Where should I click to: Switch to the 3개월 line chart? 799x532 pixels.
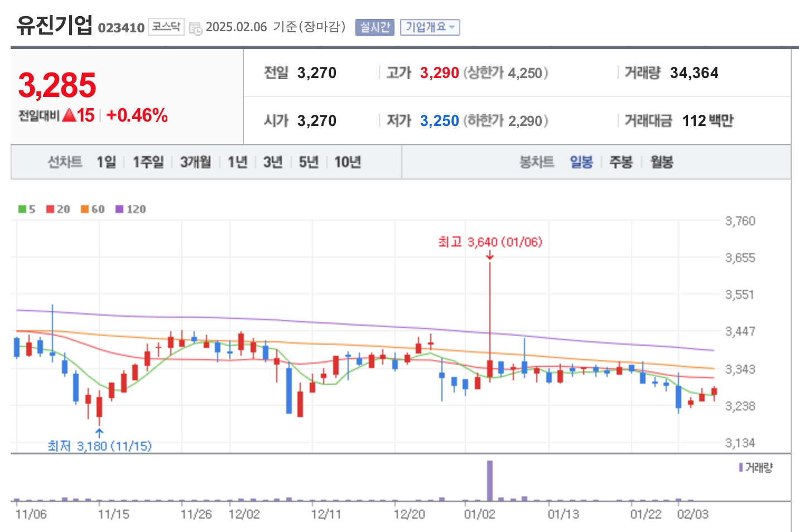pyautogui.click(x=196, y=162)
